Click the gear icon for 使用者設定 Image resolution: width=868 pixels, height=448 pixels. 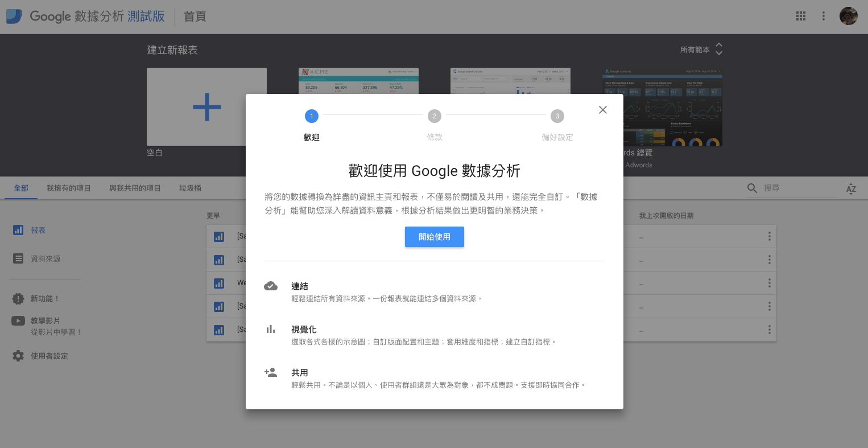[x=18, y=356]
